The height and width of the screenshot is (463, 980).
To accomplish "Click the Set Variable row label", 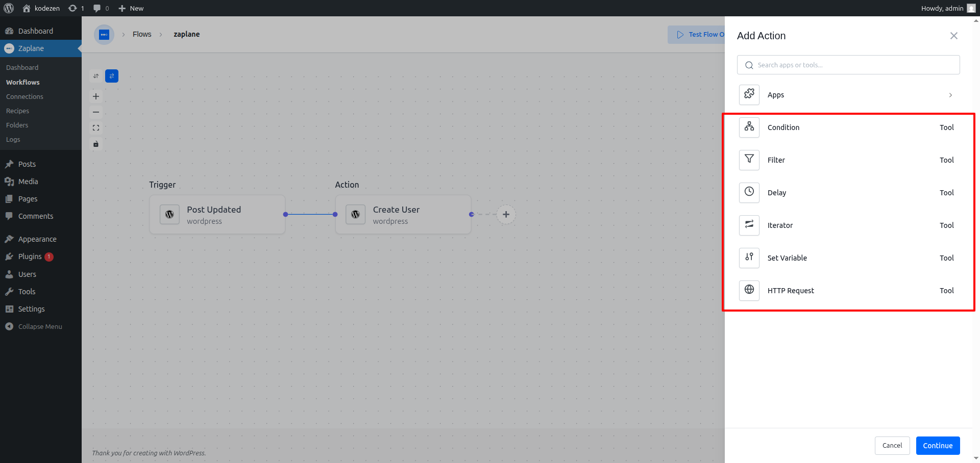I will [x=787, y=258].
